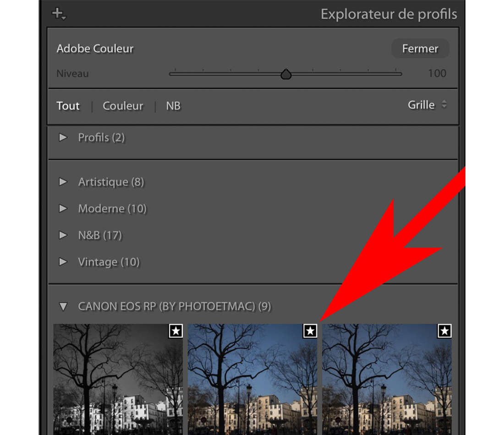This screenshot has width=504, height=435.
Task: Click the Niveau slider handle
Action: 286,74
